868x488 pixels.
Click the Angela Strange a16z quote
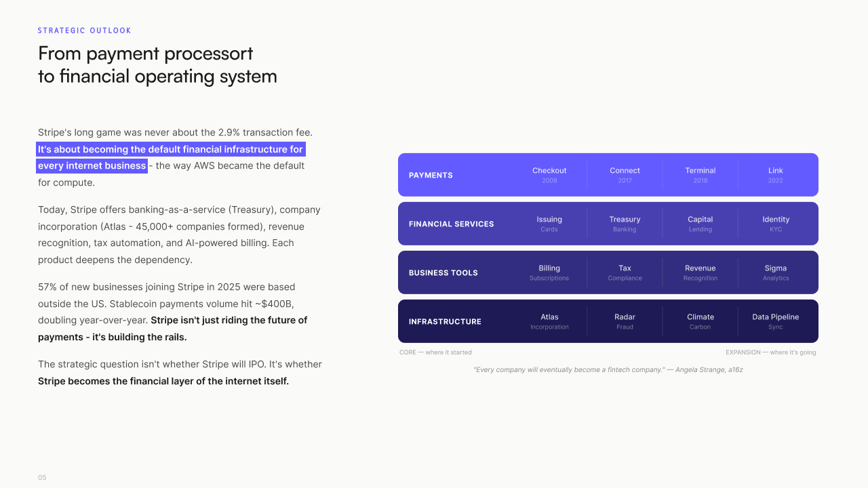(x=608, y=369)
